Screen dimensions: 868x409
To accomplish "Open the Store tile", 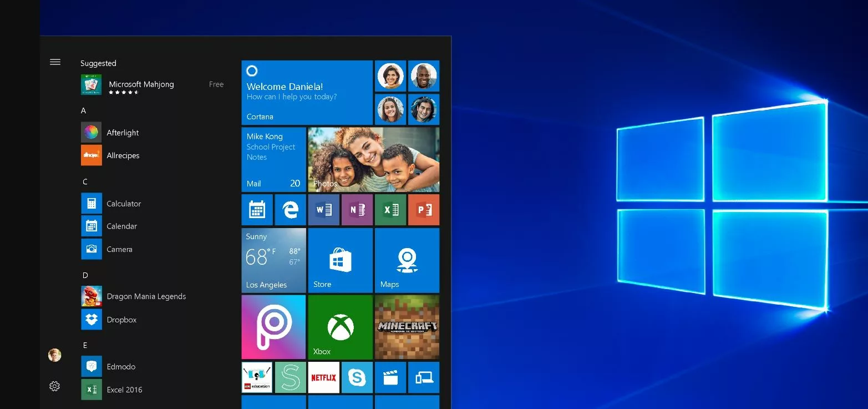I will tap(341, 260).
